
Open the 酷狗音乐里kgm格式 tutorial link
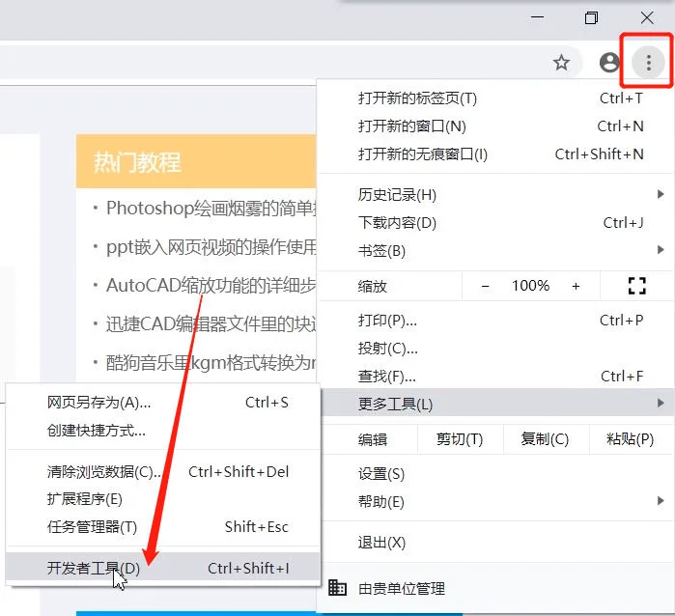tap(211, 363)
